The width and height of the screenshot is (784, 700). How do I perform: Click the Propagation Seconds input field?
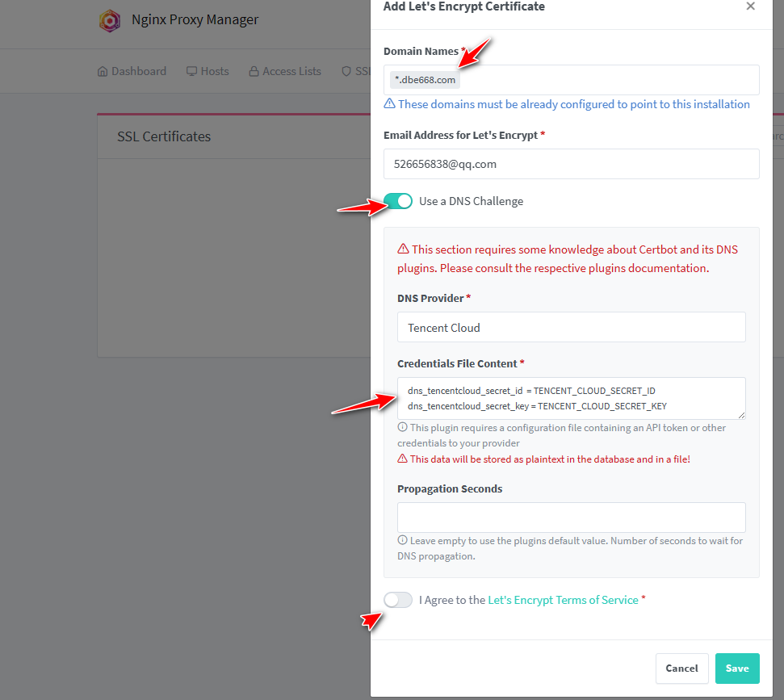point(571,518)
